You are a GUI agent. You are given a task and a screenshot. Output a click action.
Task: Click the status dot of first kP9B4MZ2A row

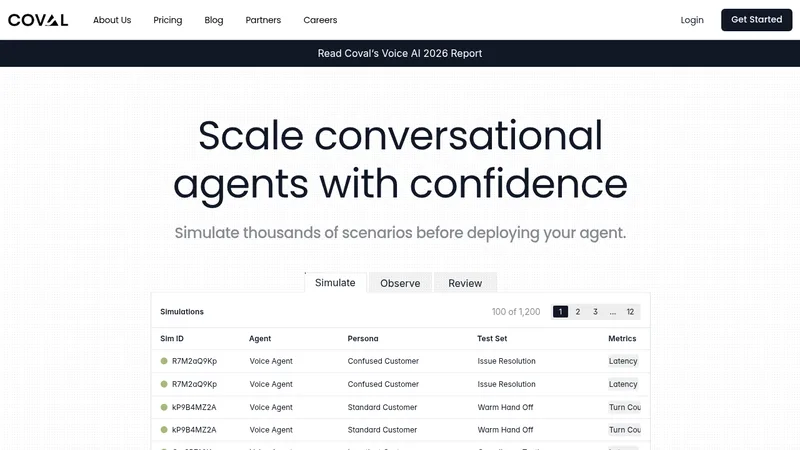164,407
